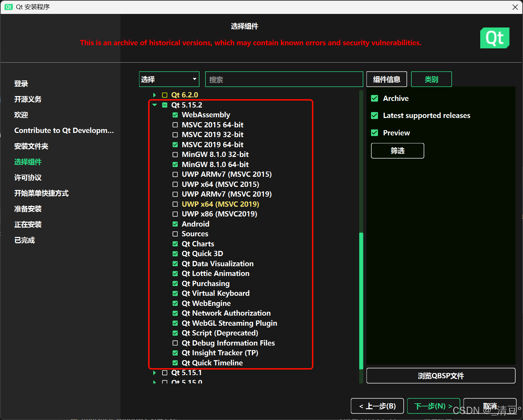Check Qt Debug Information Files checkbox

pos(175,343)
